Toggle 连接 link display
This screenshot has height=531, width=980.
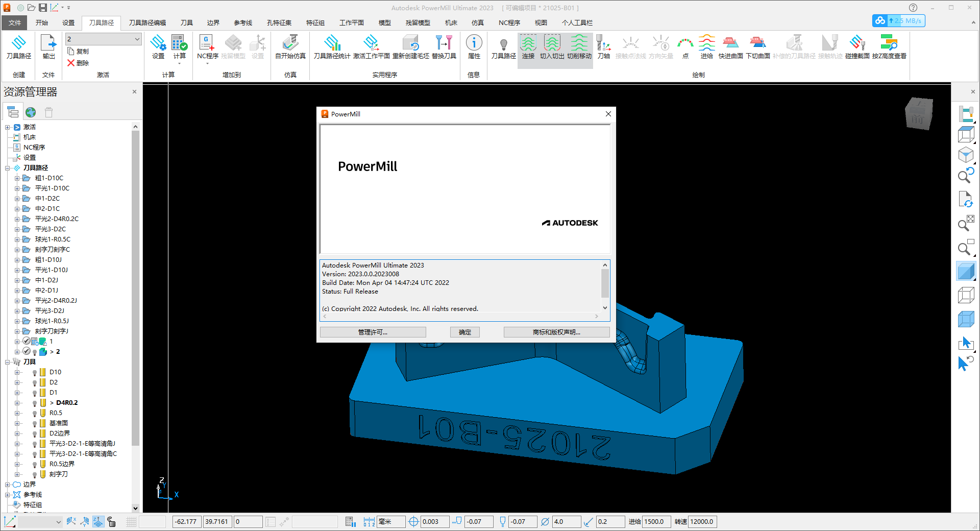528,47
